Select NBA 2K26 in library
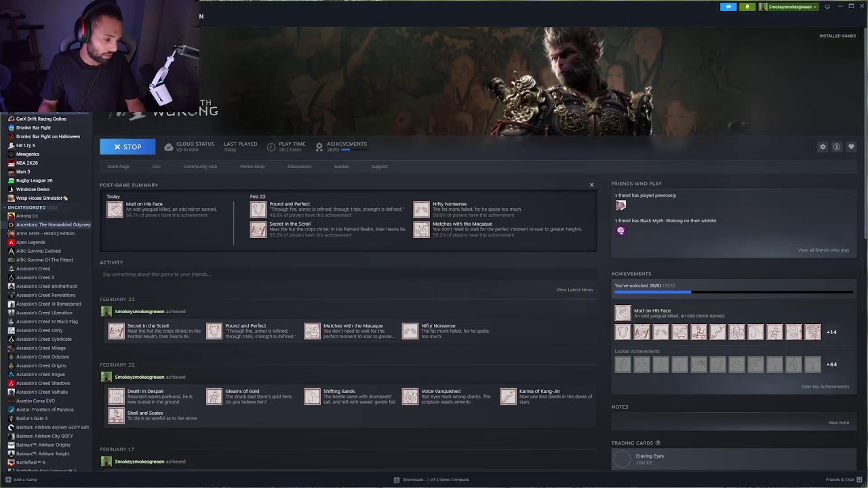The width and height of the screenshot is (868, 488). [27, 163]
